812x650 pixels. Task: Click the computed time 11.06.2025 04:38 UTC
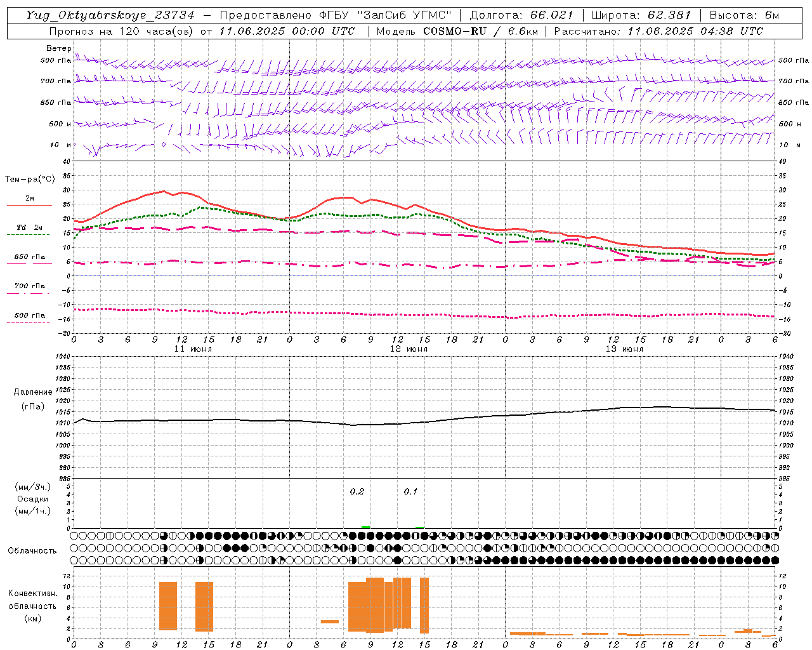(x=695, y=31)
